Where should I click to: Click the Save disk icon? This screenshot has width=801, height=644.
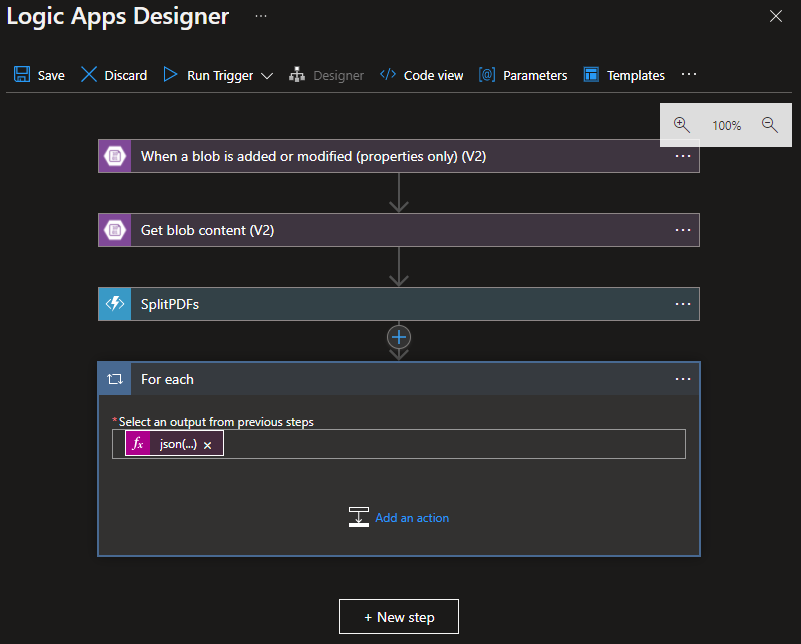pyautogui.click(x=22, y=75)
